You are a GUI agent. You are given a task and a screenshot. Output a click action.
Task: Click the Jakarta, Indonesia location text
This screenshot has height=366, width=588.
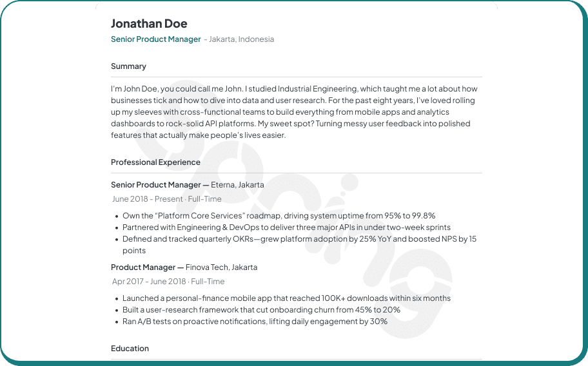point(241,39)
